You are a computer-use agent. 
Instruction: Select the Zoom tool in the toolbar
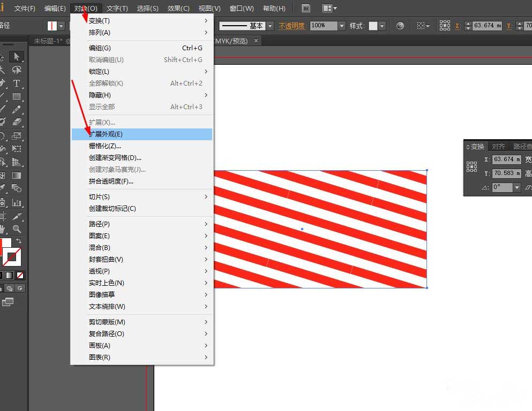pyautogui.click(x=17, y=229)
